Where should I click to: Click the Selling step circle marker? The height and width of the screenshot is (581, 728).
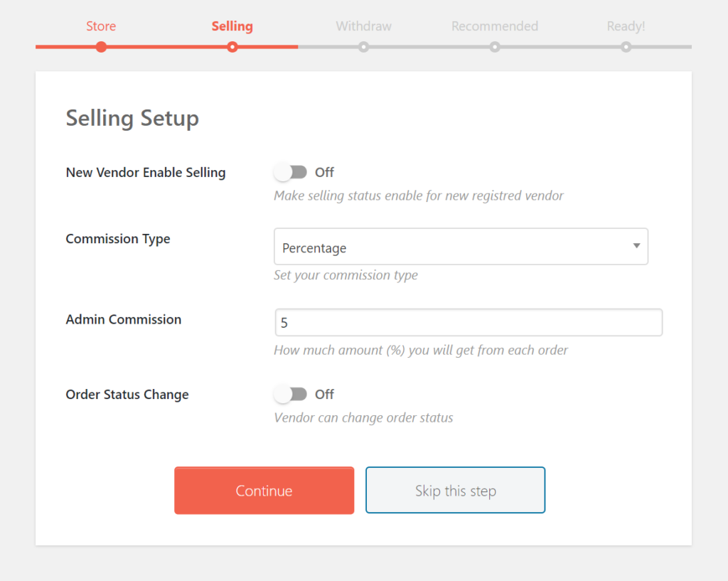tap(232, 47)
